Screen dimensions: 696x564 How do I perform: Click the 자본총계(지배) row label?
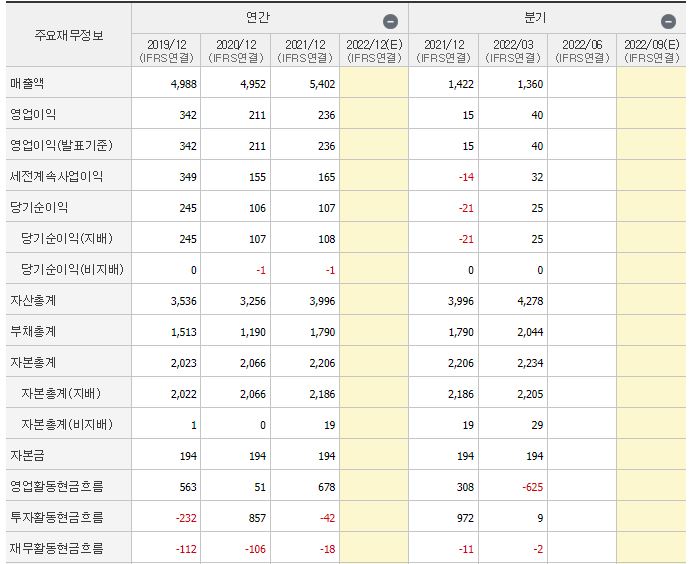[61, 394]
